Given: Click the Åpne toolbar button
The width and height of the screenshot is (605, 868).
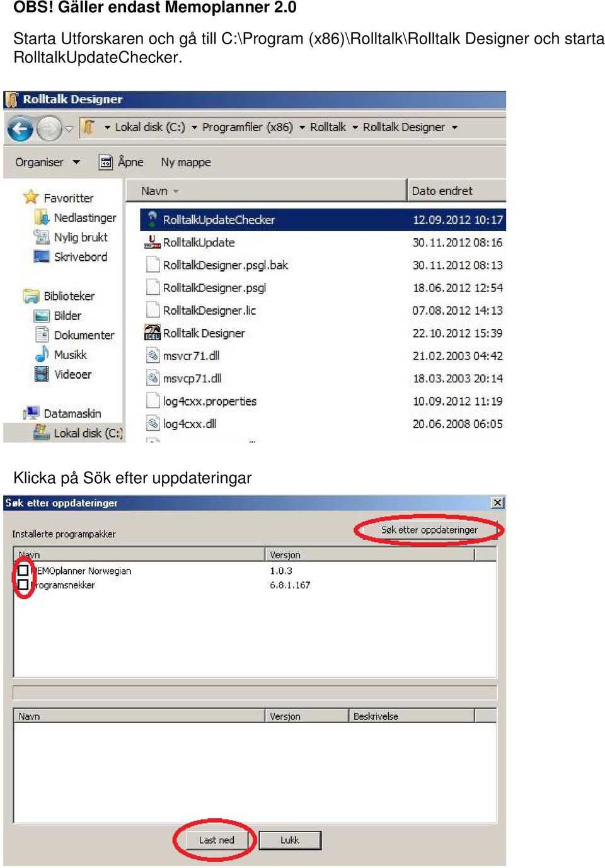Looking at the screenshot, I should pos(122,163).
